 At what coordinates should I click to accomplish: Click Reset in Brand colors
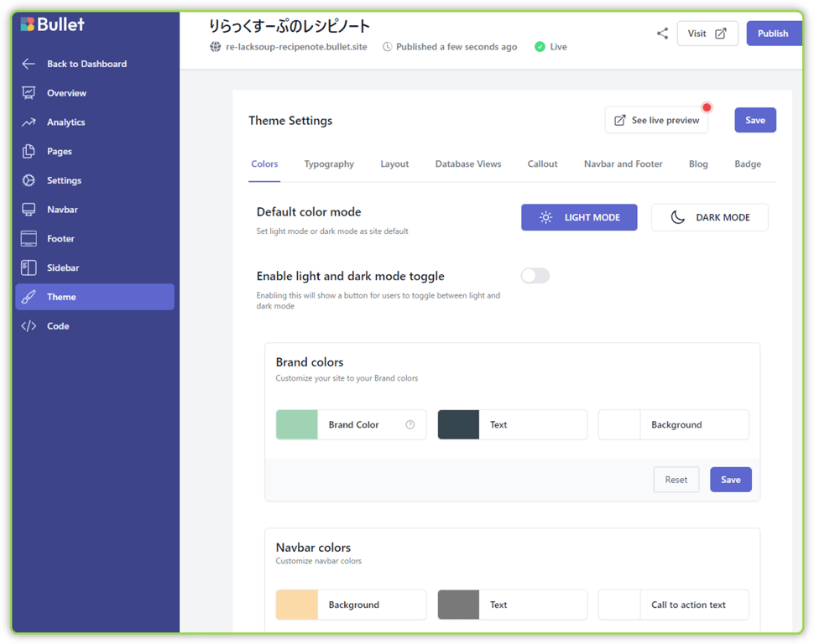(676, 480)
